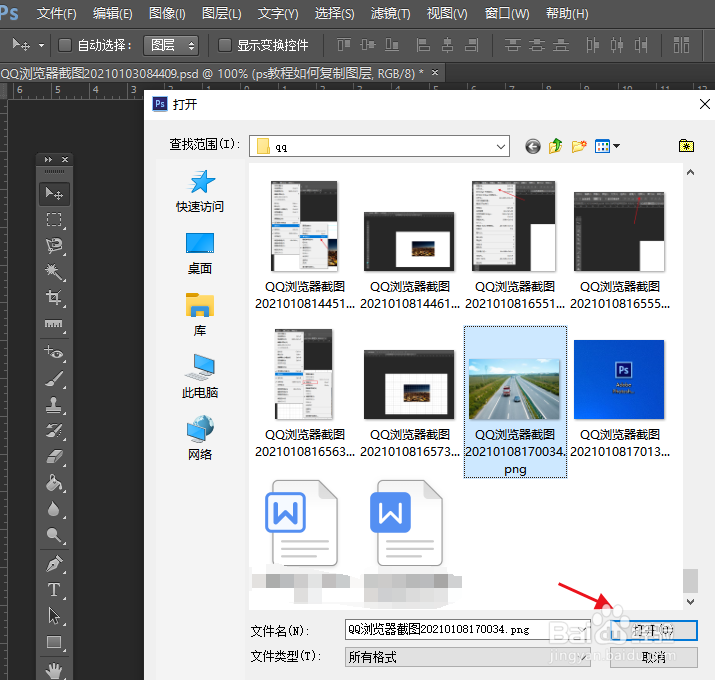Collapse the toolbox with double-arrow
Image resolution: width=715 pixels, height=680 pixels.
pyautogui.click(x=48, y=160)
